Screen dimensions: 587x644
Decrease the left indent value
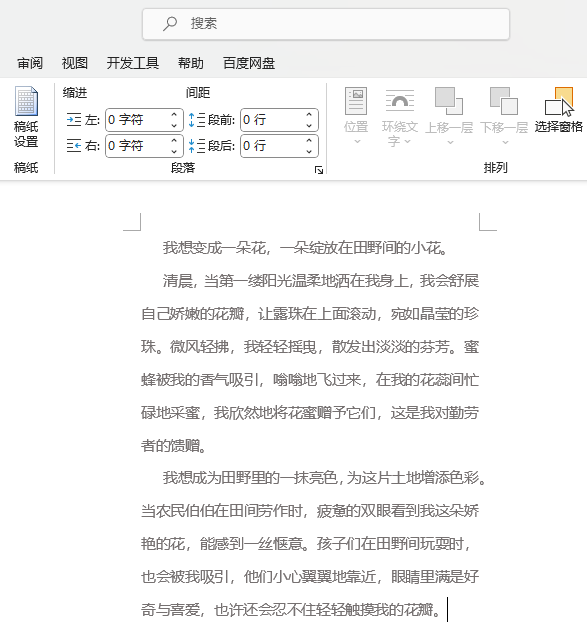pyautogui.click(x=174, y=125)
